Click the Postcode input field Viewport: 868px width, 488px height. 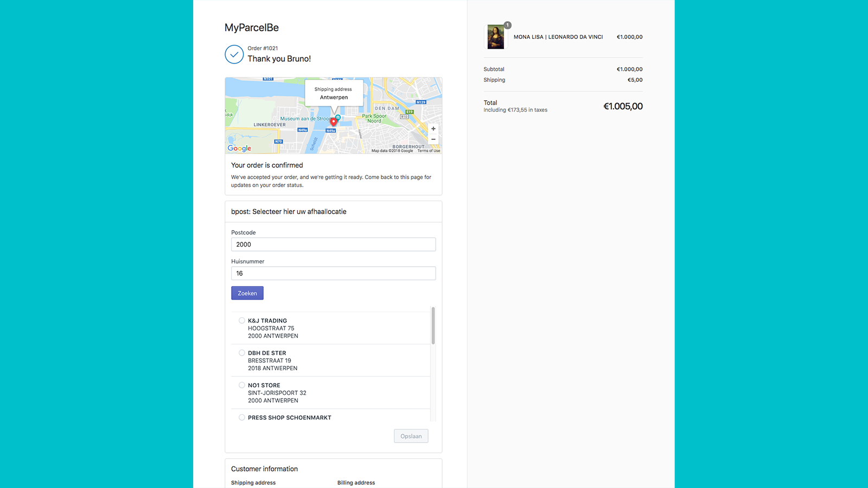click(x=333, y=245)
